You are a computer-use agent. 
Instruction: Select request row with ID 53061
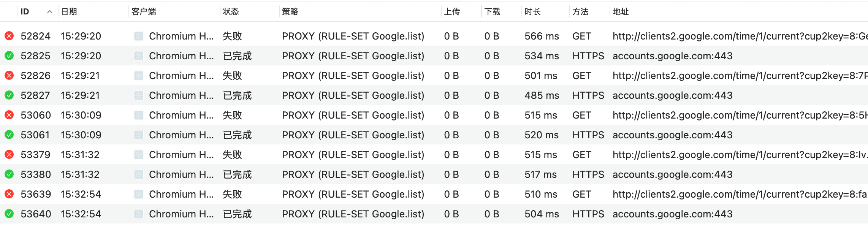coord(434,135)
